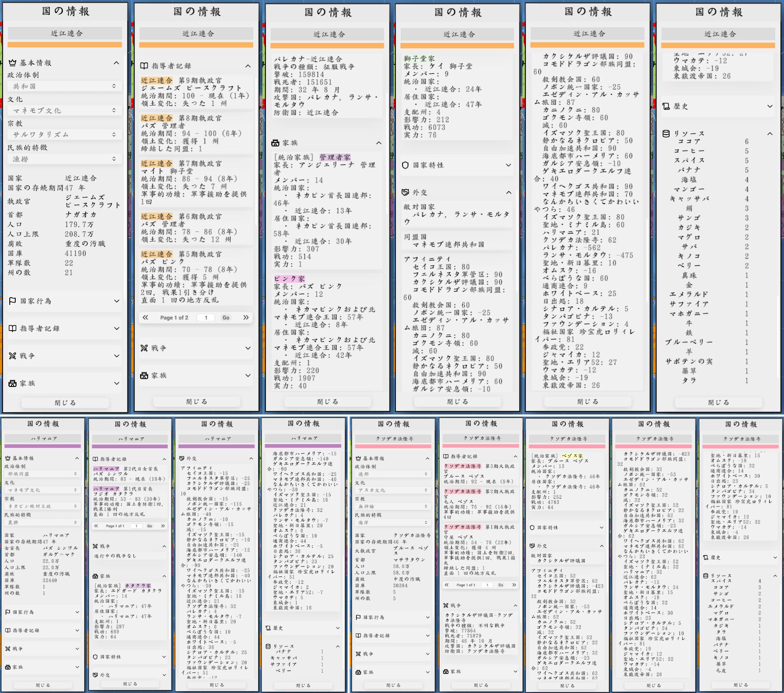This screenshot has height=693, width=784.
Task: Click the 歴史 scroll icon in 近江連合's panel
Action: [x=666, y=106]
